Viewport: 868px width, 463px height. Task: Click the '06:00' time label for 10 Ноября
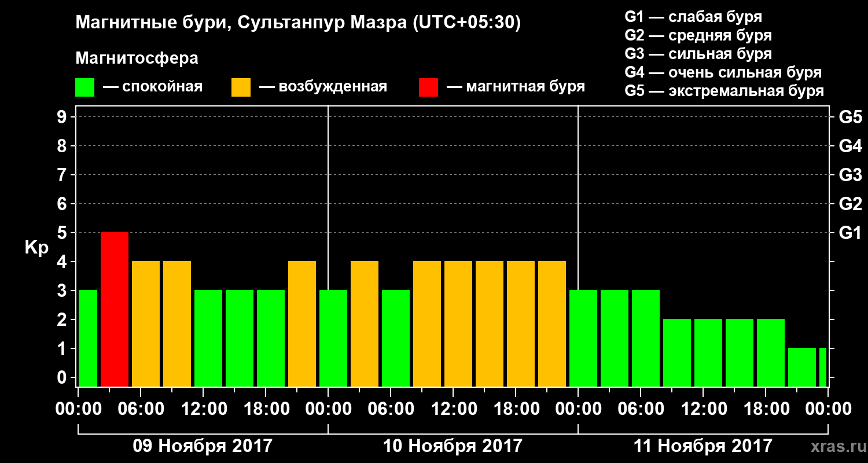[x=390, y=409]
